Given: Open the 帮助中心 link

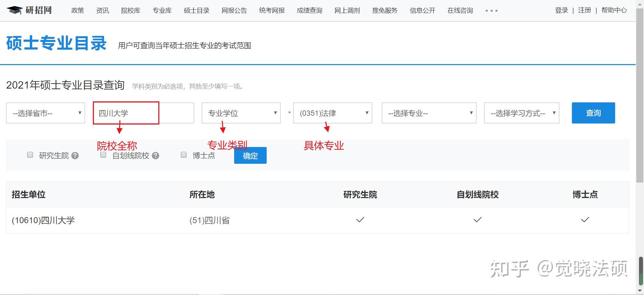Looking at the screenshot, I should click(x=614, y=10).
